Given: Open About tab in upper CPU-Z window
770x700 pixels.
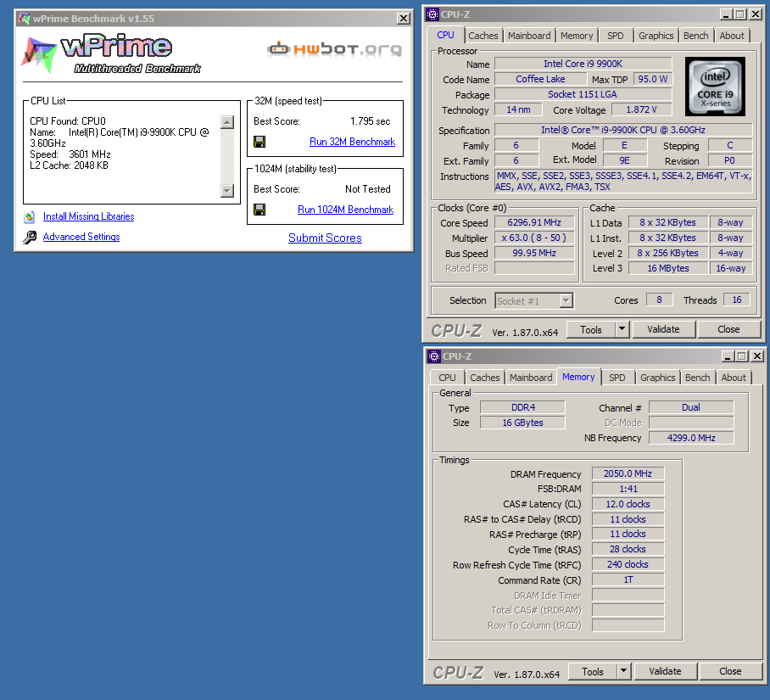Looking at the screenshot, I should pos(732,36).
